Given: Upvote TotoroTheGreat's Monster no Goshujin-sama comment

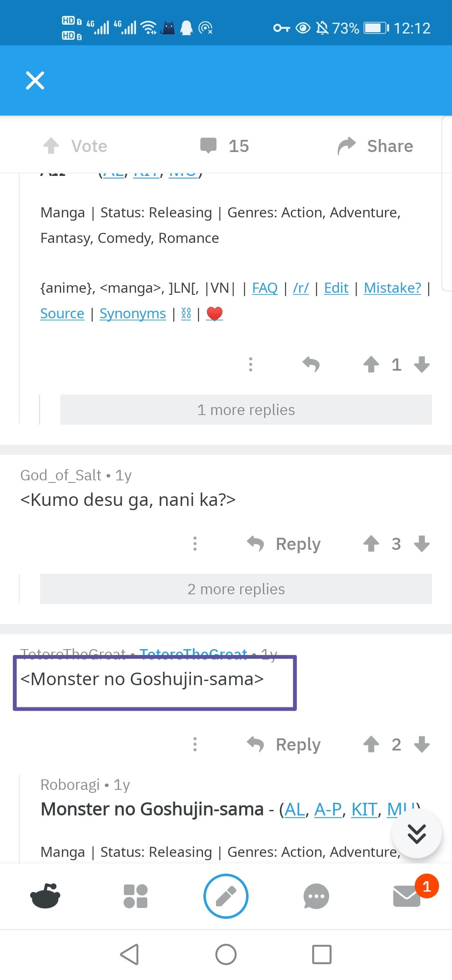Looking at the screenshot, I should click(371, 744).
